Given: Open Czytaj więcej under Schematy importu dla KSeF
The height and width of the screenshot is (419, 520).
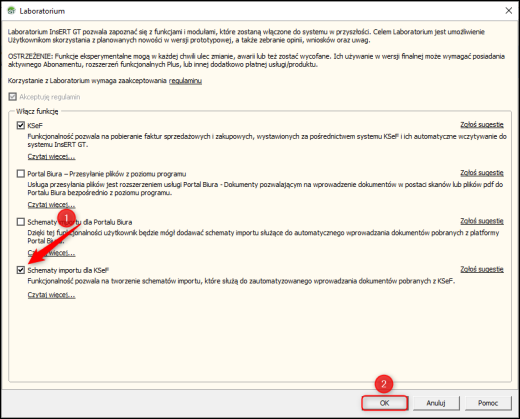Looking at the screenshot, I should pyautogui.click(x=51, y=295).
